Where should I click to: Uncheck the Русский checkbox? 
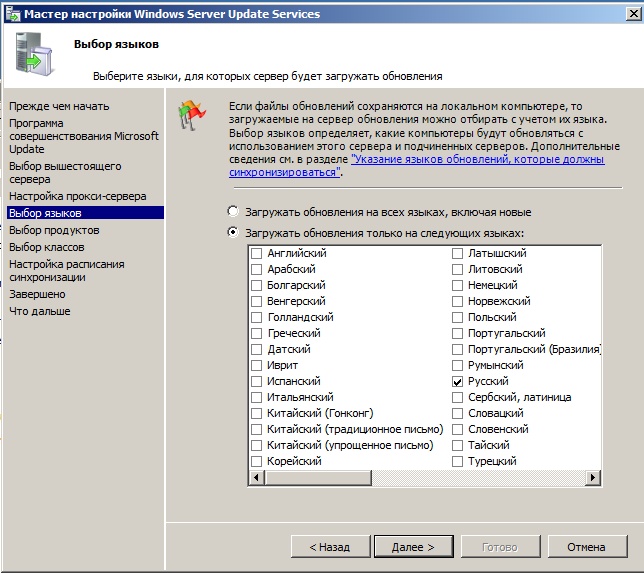tap(458, 381)
